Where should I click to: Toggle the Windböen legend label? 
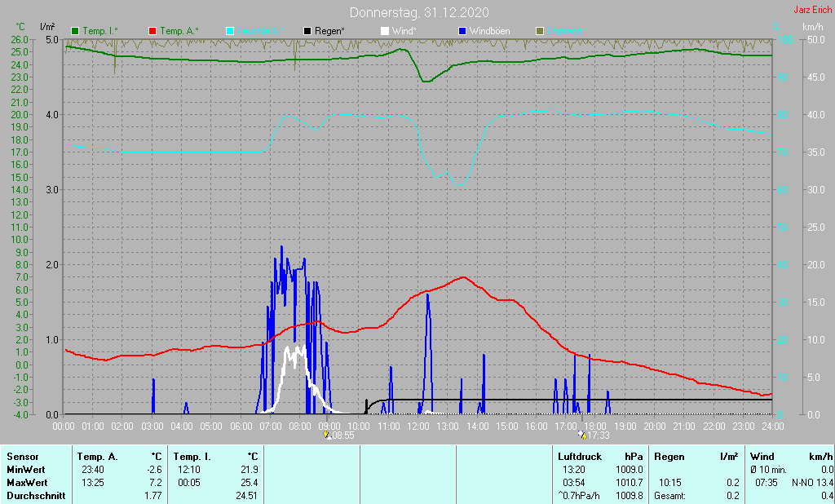(x=489, y=32)
